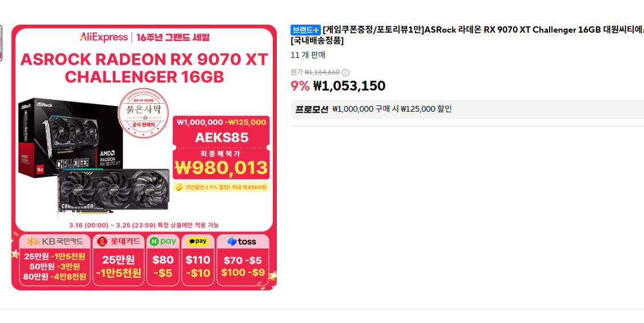Click the ₩1,053,150 current price
The image size is (644, 323).
[x=349, y=86]
